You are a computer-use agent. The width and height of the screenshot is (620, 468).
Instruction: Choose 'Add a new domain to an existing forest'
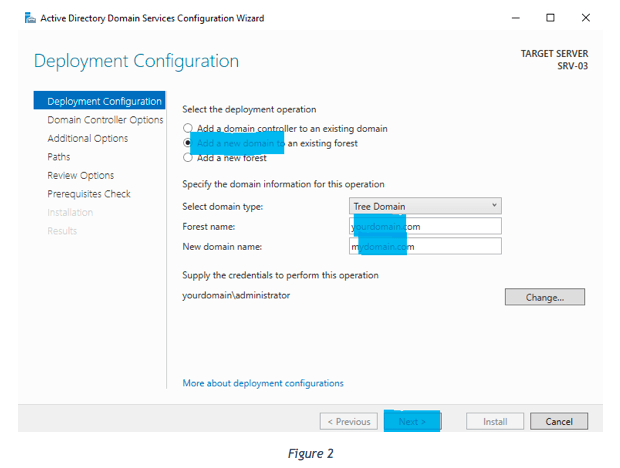(187, 143)
